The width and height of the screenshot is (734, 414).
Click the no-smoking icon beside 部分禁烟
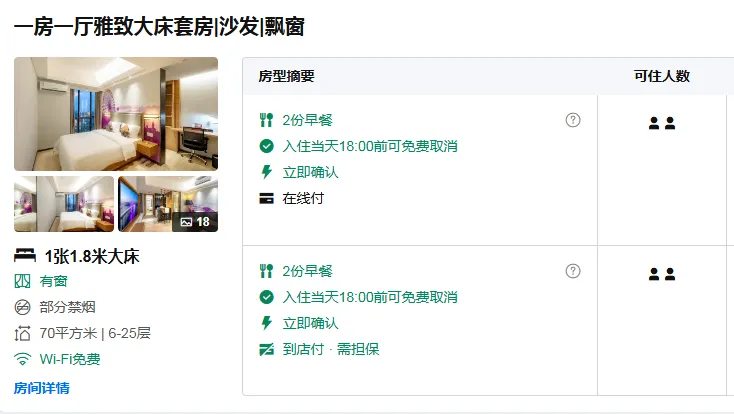point(22,307)
